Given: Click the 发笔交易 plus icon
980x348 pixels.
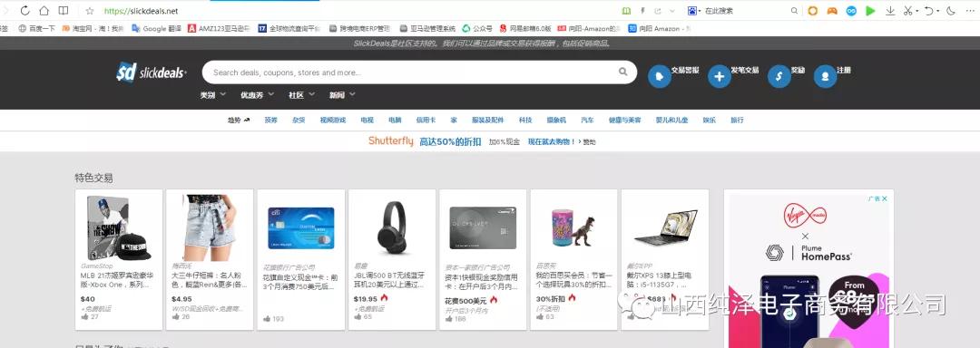Looking at the screenshot, I should (x=720, y=76).
